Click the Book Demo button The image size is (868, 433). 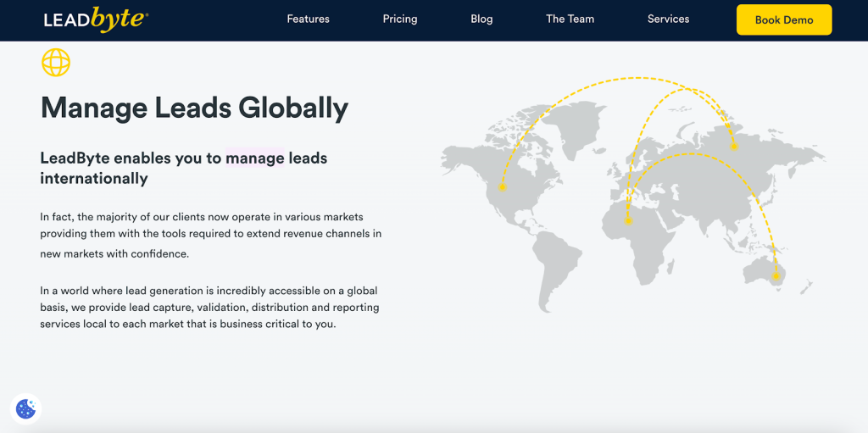[784, 20]
